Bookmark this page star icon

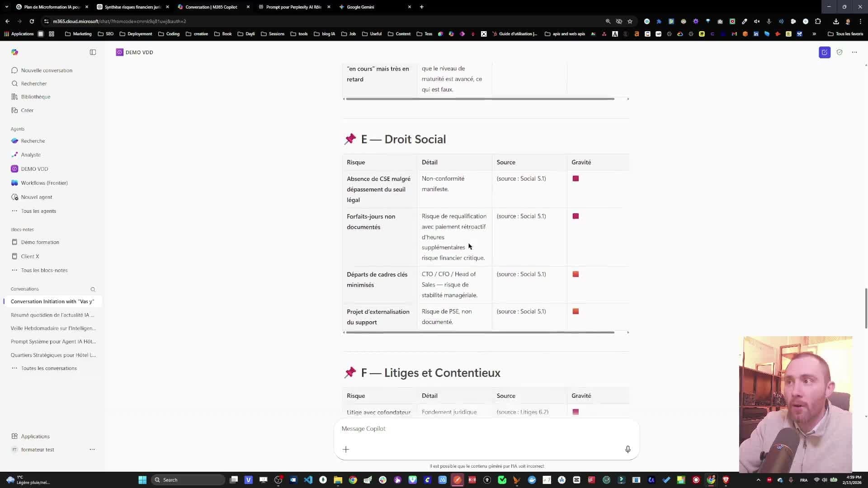coord(630,21)
